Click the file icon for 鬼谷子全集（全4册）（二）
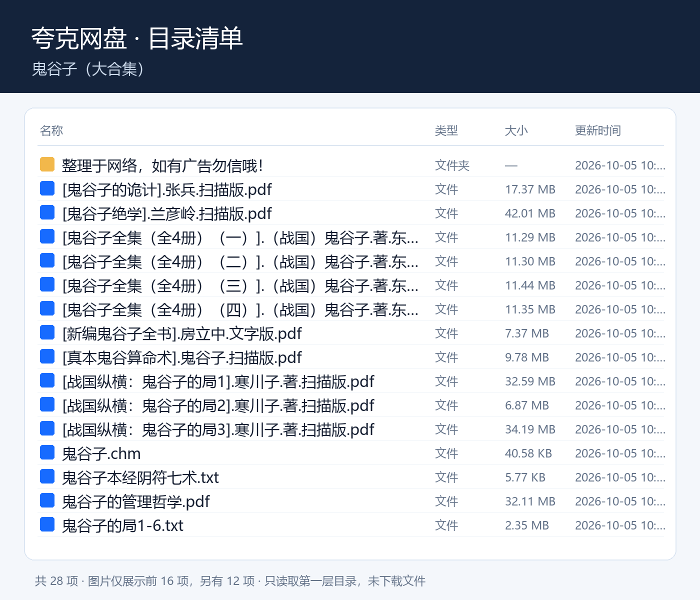This screenshot has width=700, height=600. click(47, 260)
